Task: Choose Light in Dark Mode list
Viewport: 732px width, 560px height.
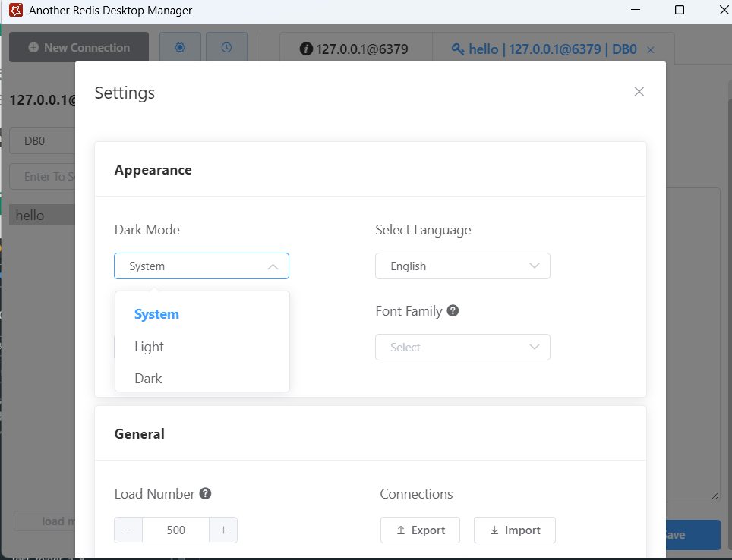Action: [x=202, y=346]
